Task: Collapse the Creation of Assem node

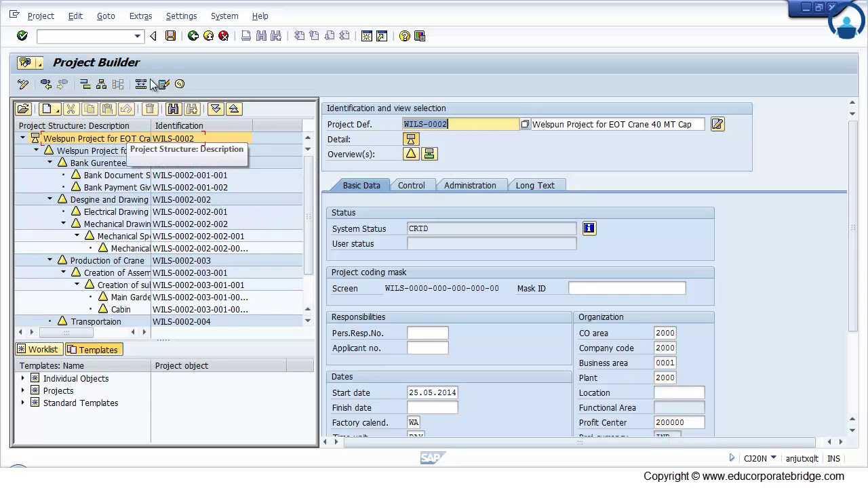Action: point(63,272)
